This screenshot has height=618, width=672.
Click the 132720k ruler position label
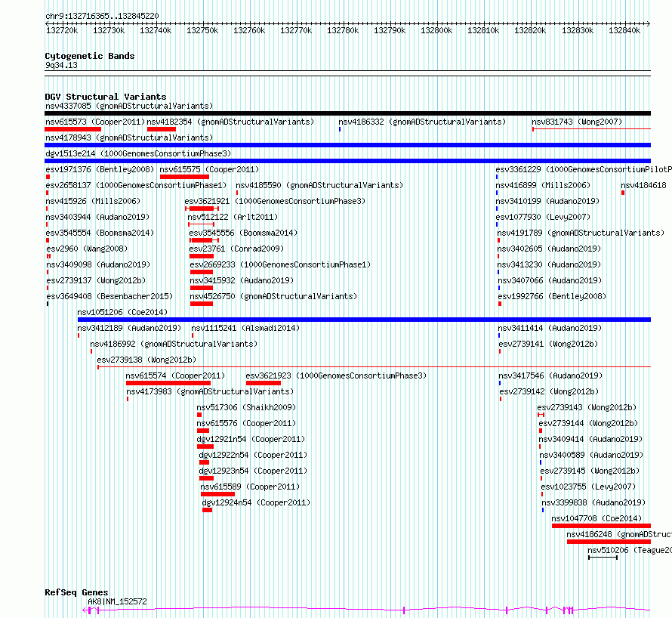click(x=62, y=30)
